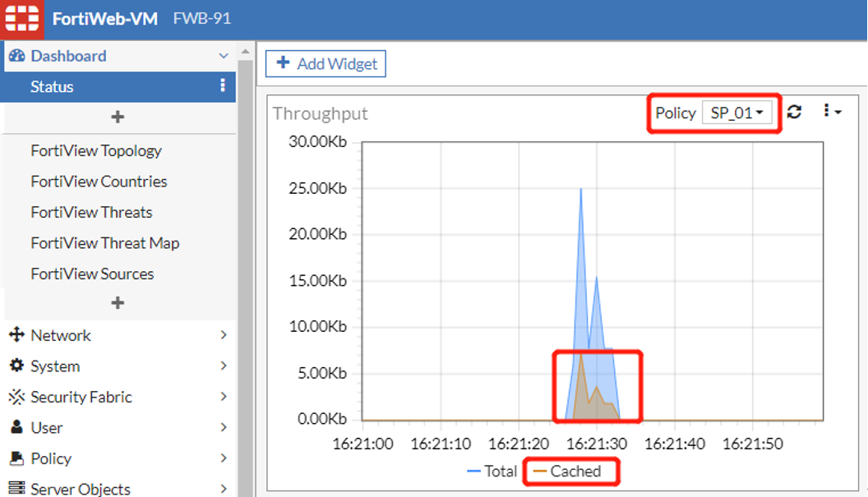The width and height of the screenshot is (868, 497).
Task: Refresh the Throughput widget
Action: [794, 112]
